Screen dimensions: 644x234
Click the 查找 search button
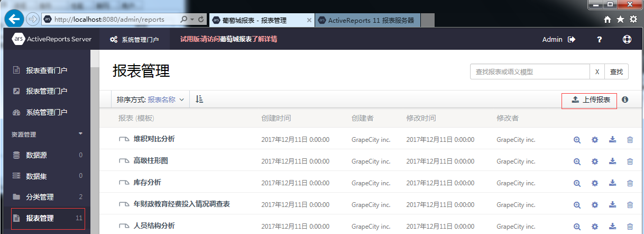click(617, 71)
